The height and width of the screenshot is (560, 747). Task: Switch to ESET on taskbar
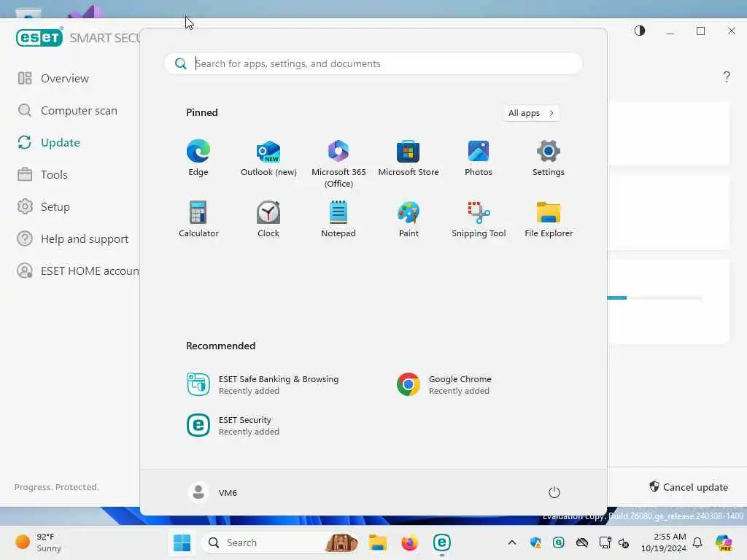(441, 542)
